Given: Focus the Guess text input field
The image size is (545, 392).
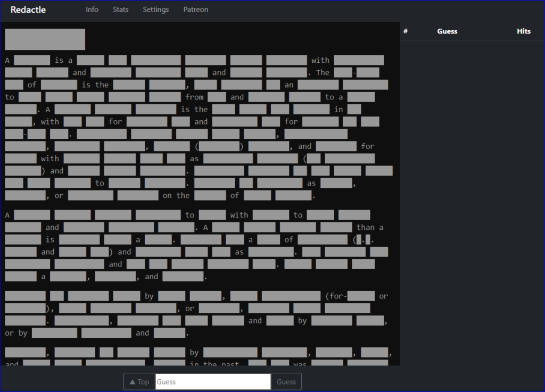Looking at the screenshot, I should tap(213, 382).
